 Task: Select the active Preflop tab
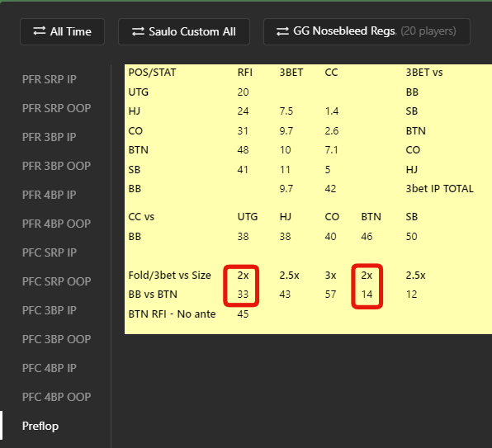40,426
